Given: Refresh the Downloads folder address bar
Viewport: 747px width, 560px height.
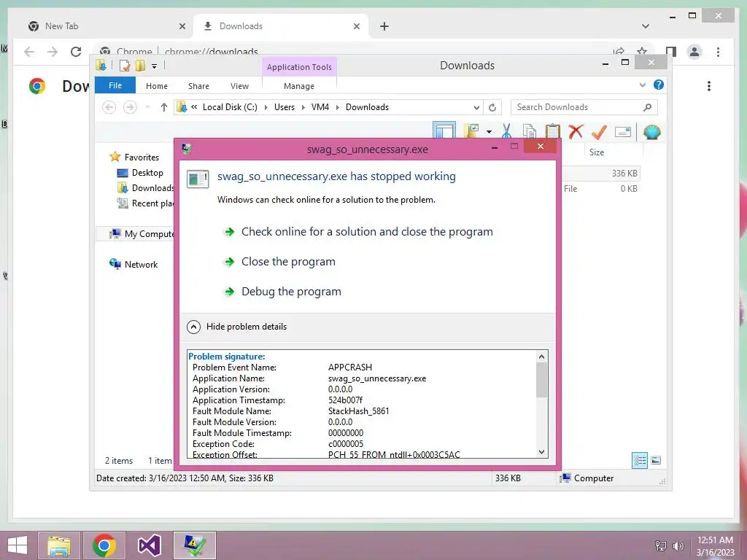Looking at the screenshot, I should pyautogui.click(x=492, y=107).
